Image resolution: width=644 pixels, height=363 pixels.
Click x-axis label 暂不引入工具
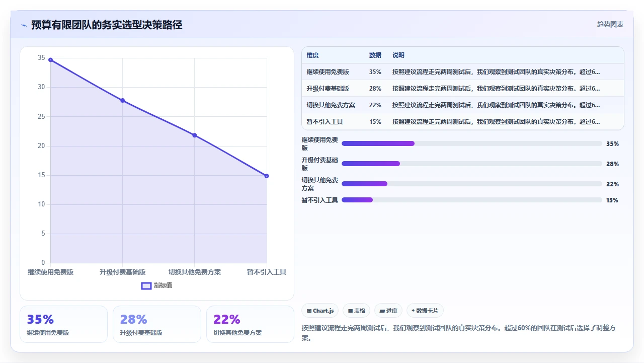point(267,272)
